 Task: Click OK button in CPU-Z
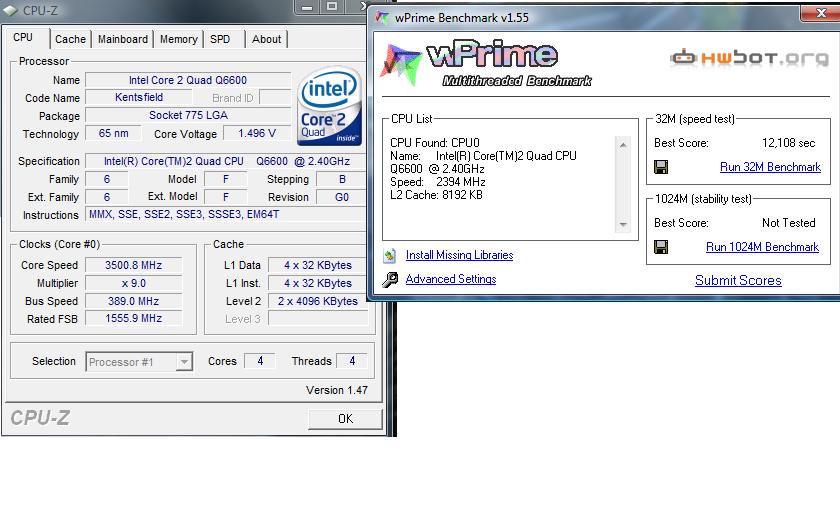(x=345, y=418)
